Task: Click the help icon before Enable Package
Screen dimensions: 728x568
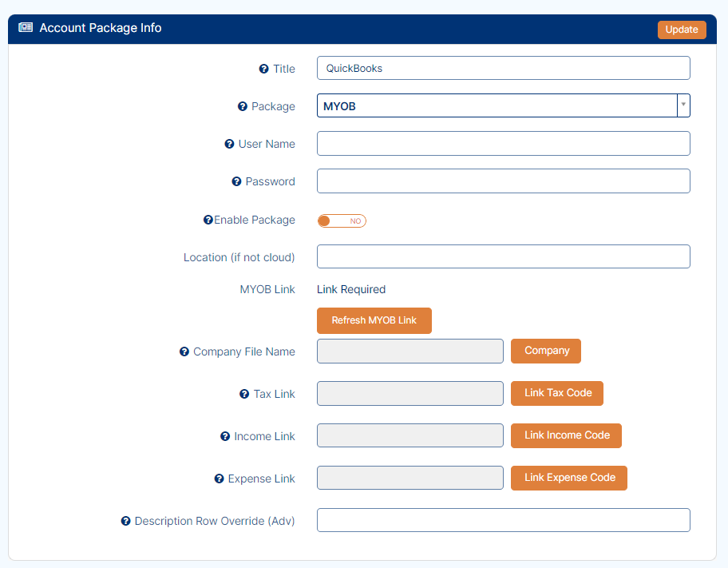Action: (x=208, y=220)
